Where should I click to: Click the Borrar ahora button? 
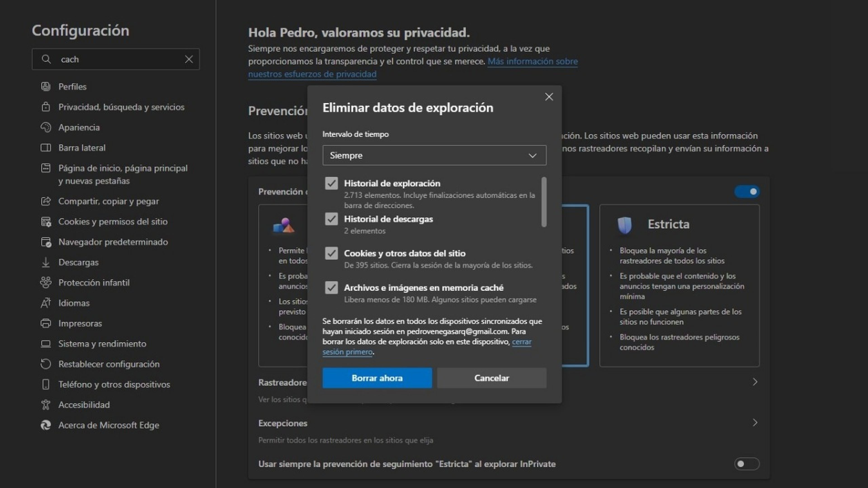(x=377, y=378)
